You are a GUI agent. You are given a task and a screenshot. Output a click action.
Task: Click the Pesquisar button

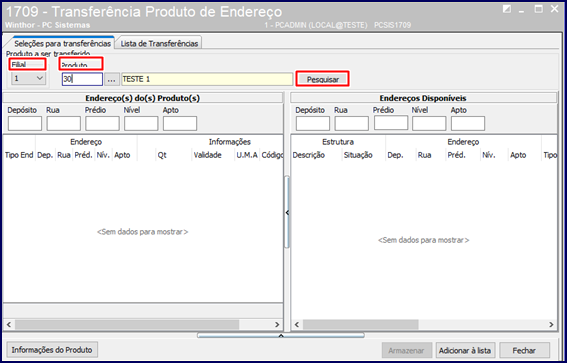point(323,80)
